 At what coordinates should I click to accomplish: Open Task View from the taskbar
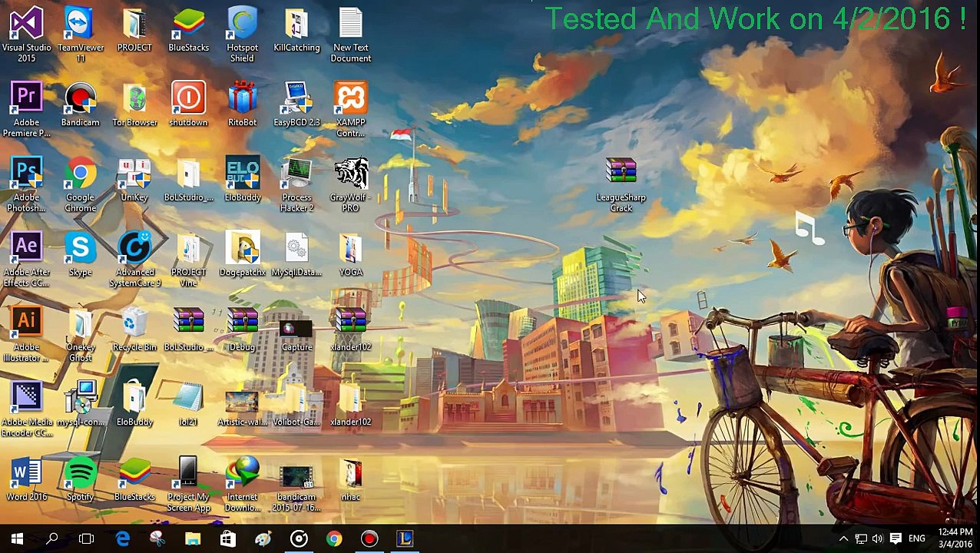87,539
